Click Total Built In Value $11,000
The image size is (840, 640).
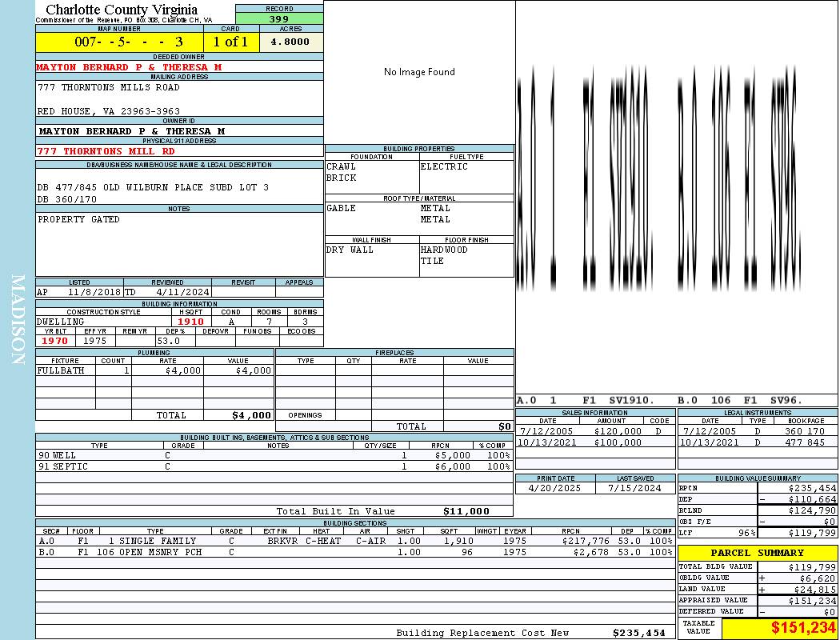(466, 511)
